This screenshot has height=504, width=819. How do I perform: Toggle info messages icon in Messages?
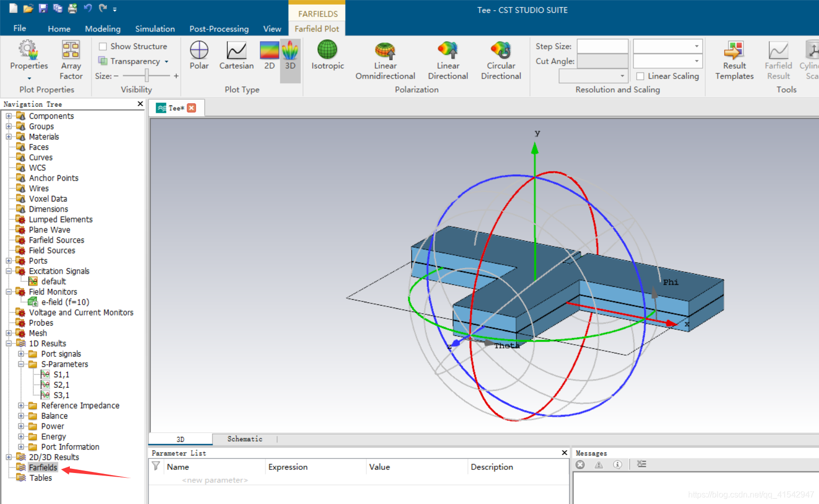617,464
